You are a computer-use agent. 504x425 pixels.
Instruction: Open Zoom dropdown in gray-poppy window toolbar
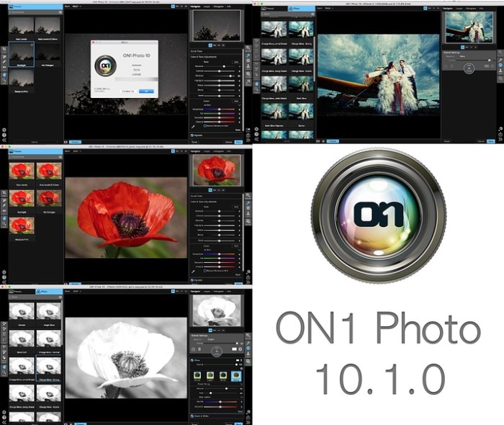pyautogui.click(x=77, y=291)
